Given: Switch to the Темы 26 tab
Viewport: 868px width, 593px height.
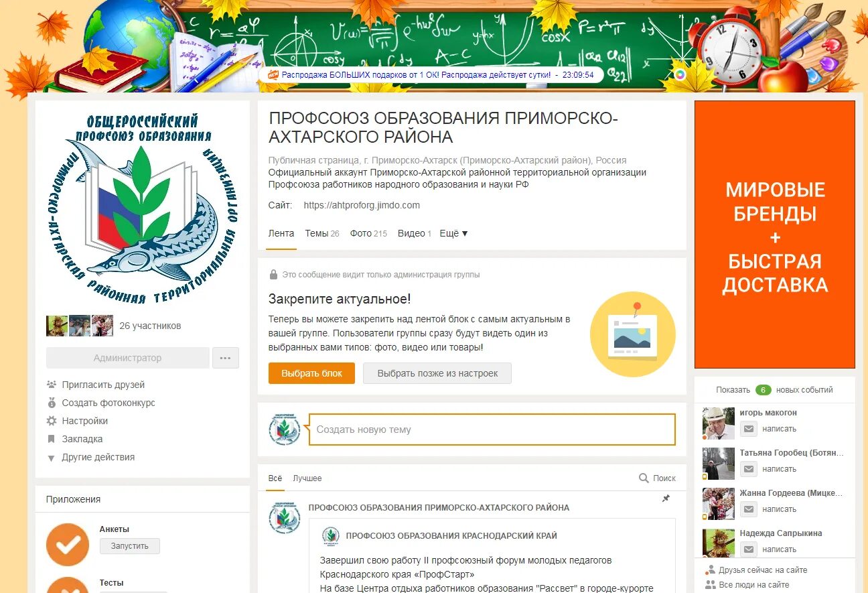Looking at the screenshot, I should pyautogui.click(x=322, y=233).
